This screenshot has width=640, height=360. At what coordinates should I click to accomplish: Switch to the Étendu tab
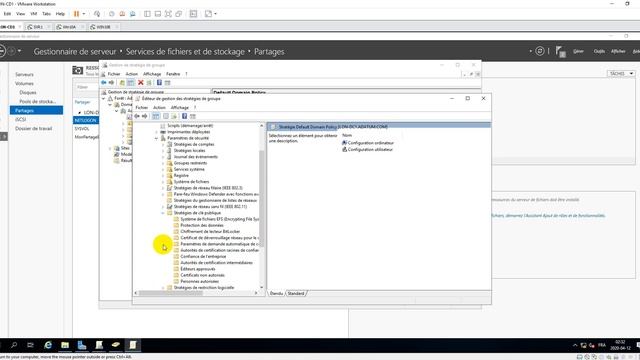pyautogui.click(x=276, y=293)
